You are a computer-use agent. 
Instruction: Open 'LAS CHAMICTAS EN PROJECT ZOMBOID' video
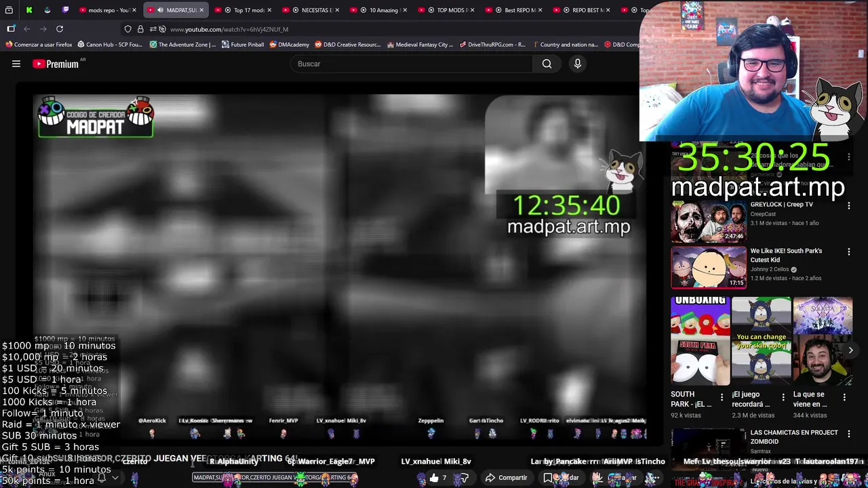(794, 436)
